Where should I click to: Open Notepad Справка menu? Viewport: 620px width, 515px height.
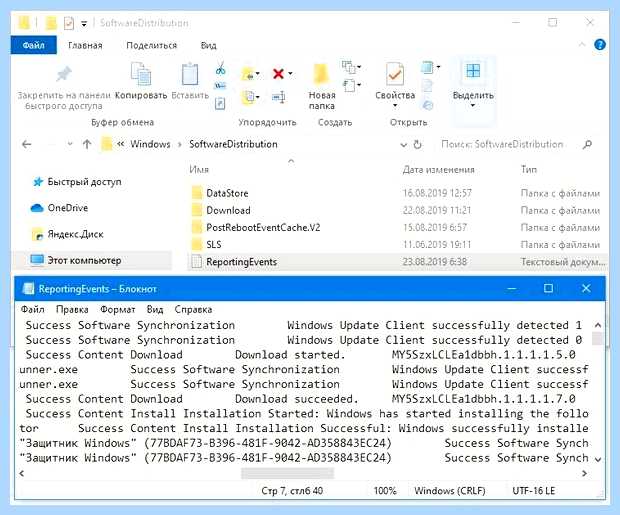pos(193,309)
